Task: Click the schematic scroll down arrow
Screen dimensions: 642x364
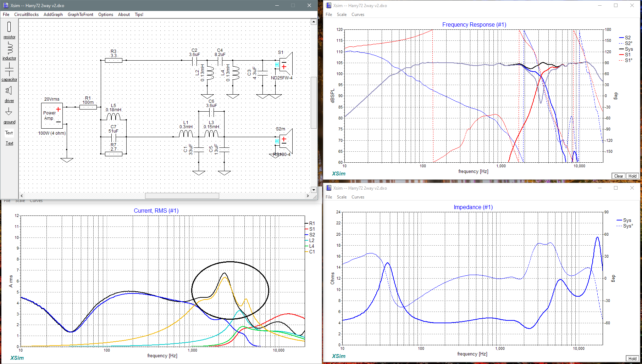Action: point(314,190)
